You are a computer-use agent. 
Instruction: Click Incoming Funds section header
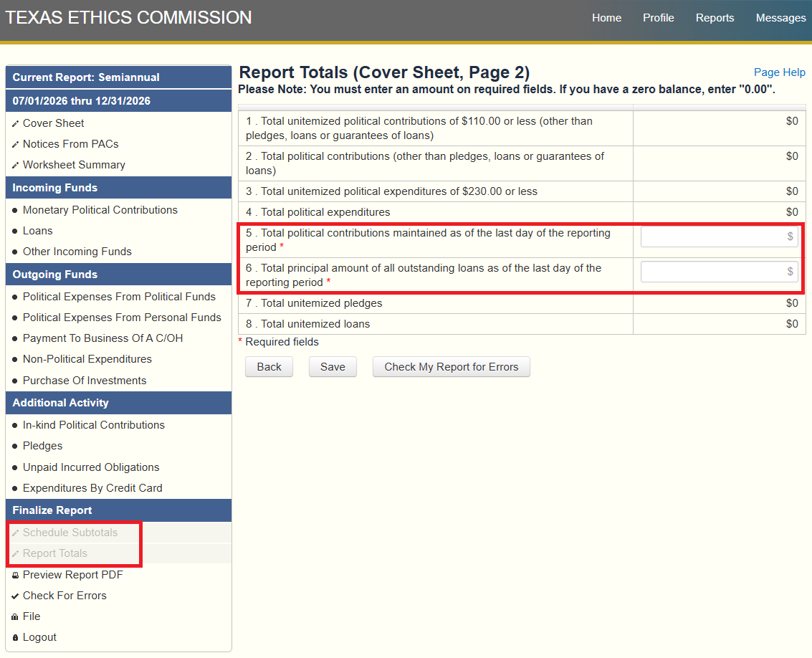pyautogui.click(x=118, y=188)
